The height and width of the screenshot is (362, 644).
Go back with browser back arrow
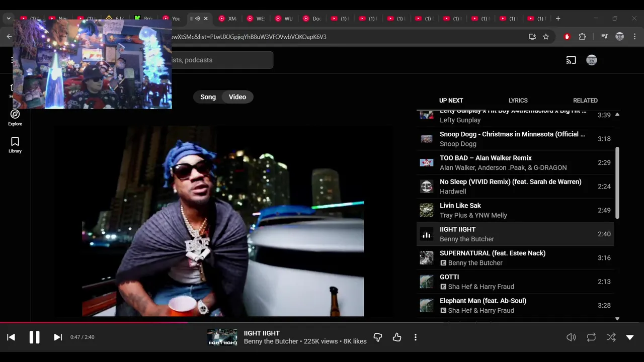[x=9, y=37]
